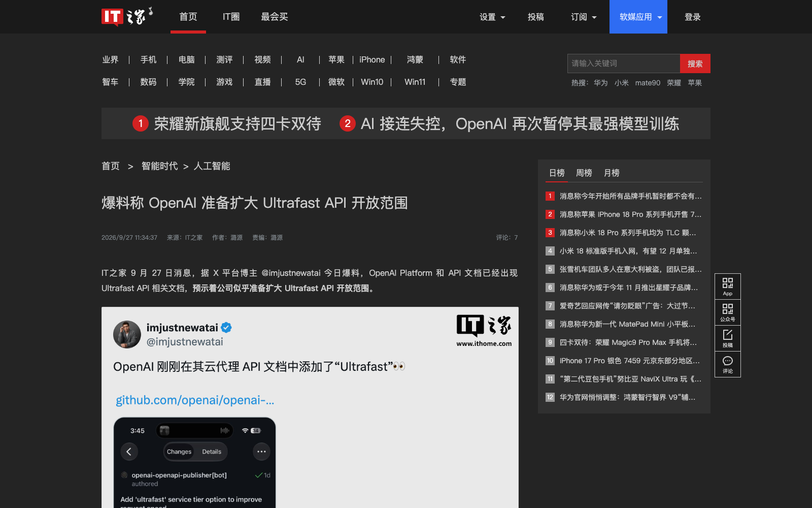This screenshot has width=812, height=508.
Task: Open the App QR code sidebar icon
Action: point(728,287)
